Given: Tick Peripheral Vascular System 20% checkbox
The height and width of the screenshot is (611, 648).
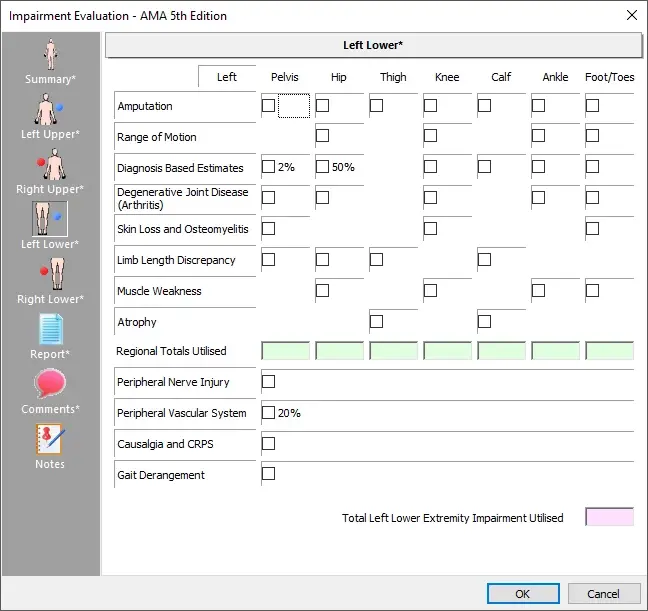Looking at the screenshot, I should (268, 413).
